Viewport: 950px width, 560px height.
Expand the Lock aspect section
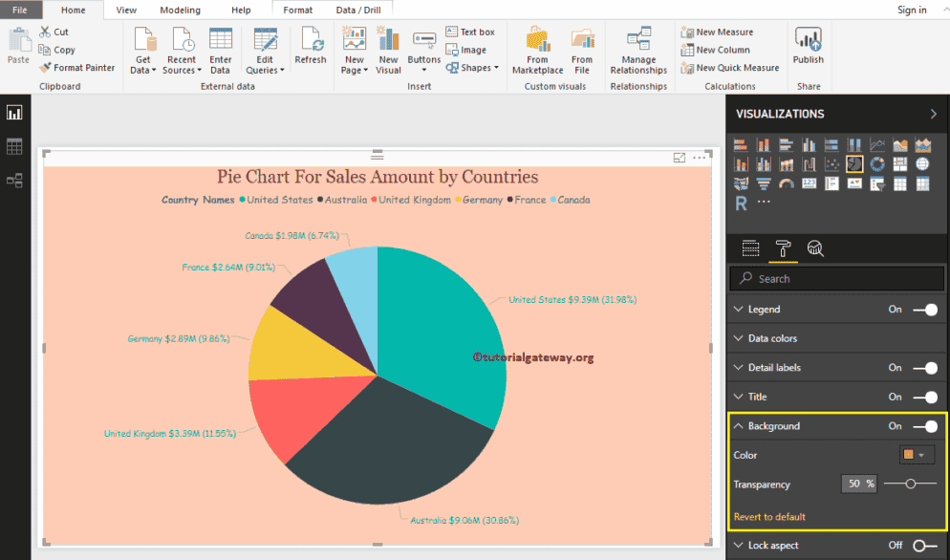[738, 546]
